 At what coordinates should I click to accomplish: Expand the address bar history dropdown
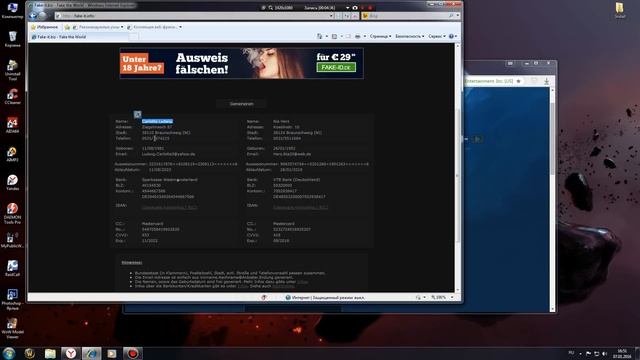pos(331,16)
